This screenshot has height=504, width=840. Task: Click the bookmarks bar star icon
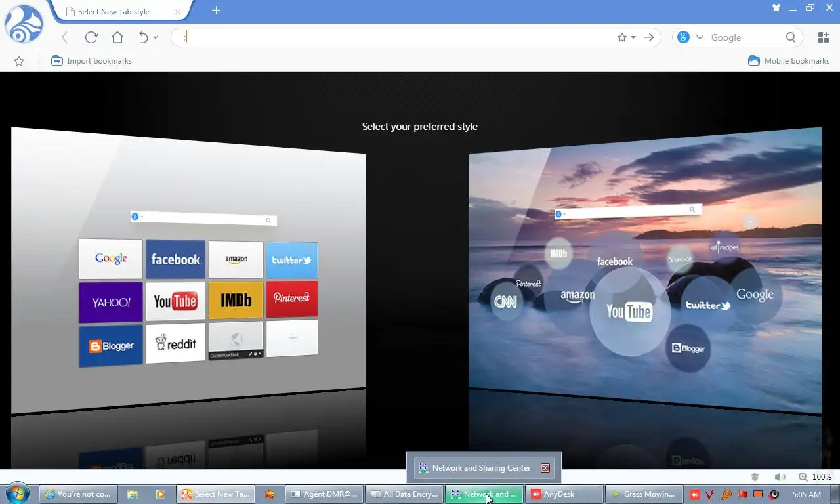point(19,61)
